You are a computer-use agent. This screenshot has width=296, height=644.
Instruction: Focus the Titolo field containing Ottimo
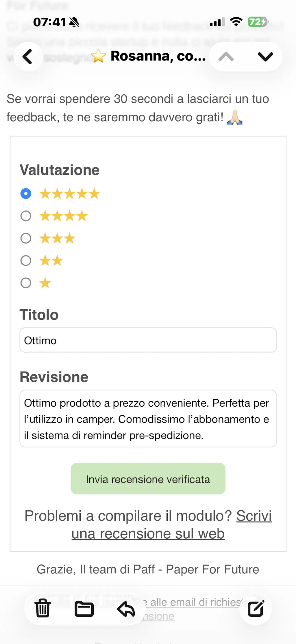tap(148, 340)
